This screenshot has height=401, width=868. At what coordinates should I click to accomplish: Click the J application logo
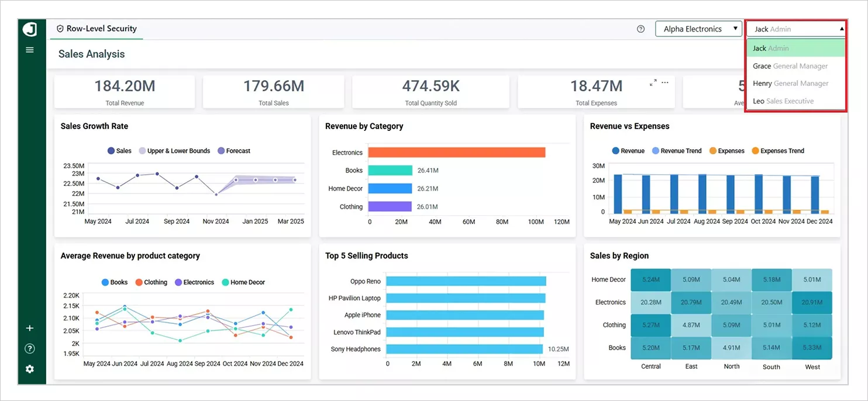[30, 29]
